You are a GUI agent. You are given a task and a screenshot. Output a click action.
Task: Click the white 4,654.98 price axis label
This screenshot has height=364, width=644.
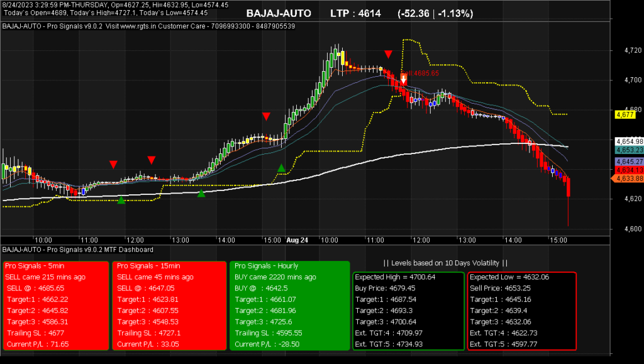click(x=629, y=141)
